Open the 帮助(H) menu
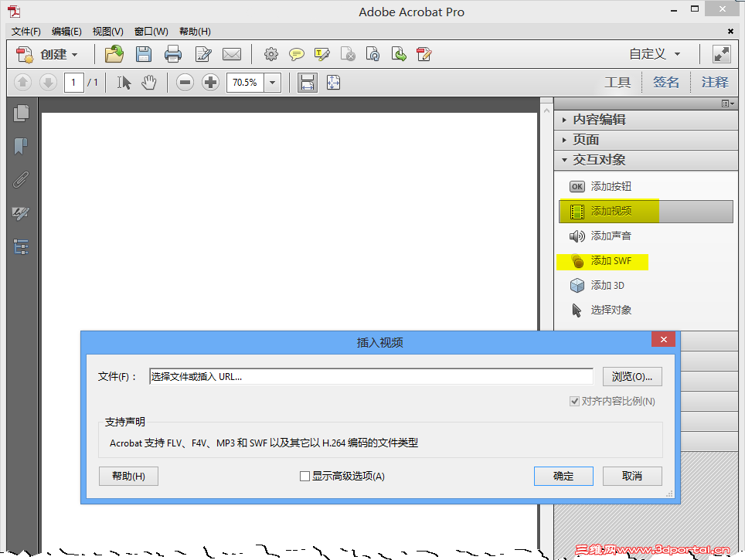 (195, 32)
